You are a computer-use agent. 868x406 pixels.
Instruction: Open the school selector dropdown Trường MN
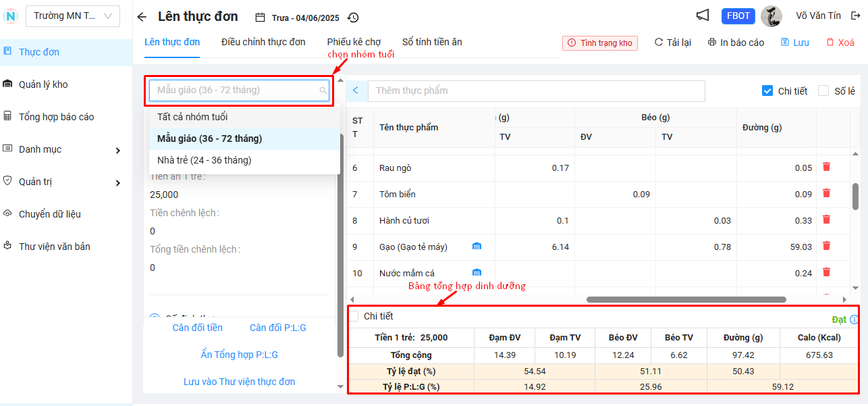[72, 16]
